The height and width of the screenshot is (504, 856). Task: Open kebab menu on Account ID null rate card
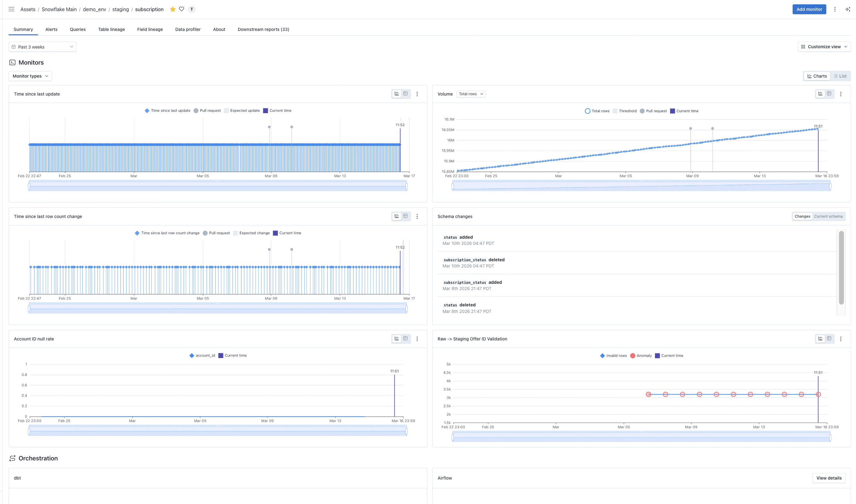tap(417, 339)
